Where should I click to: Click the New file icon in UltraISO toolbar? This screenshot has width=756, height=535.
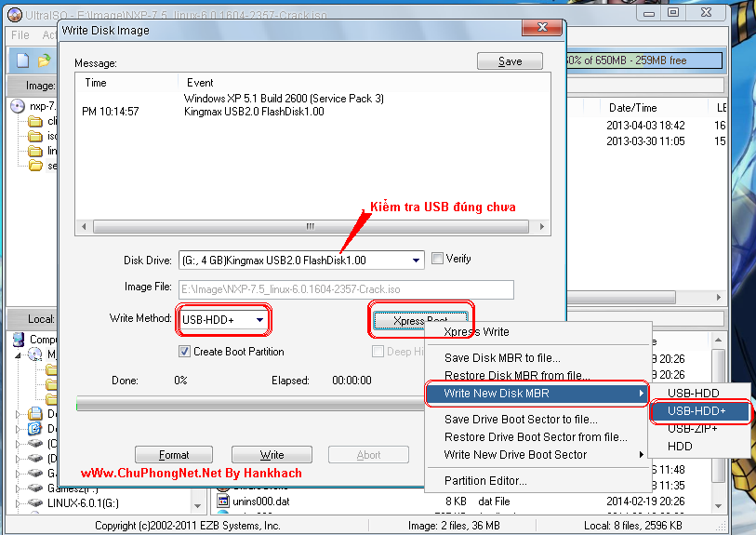point(22,60)
